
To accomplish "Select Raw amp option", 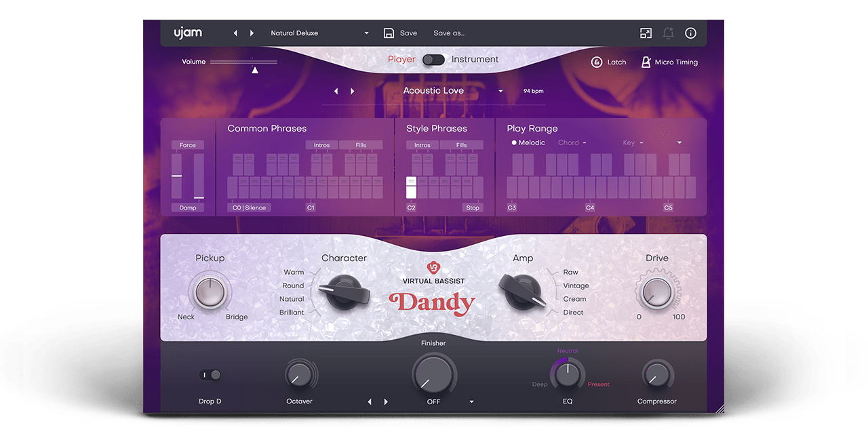I will 571,273.
